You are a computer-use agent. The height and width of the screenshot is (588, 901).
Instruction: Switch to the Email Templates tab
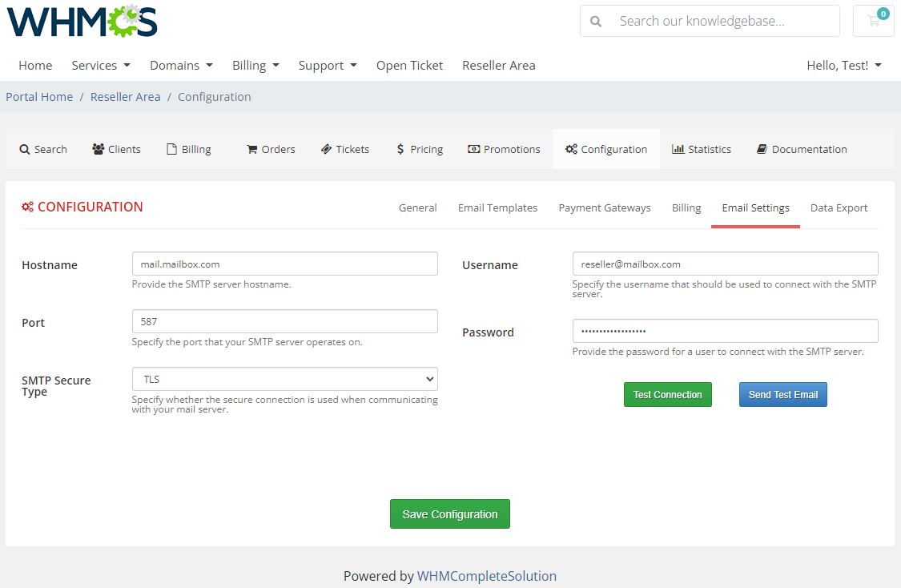497,207
